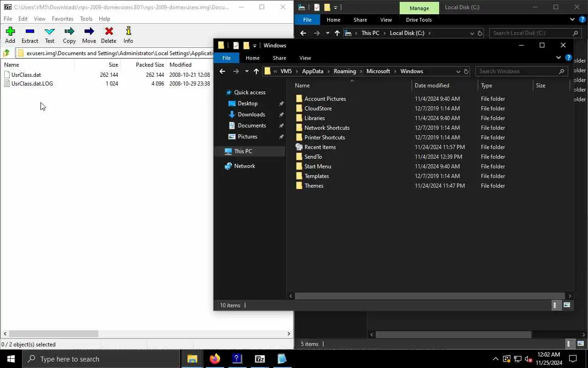Select the Account Pictures folder
Viewport: 588px width, 368px height.
[x=325, y=99]
